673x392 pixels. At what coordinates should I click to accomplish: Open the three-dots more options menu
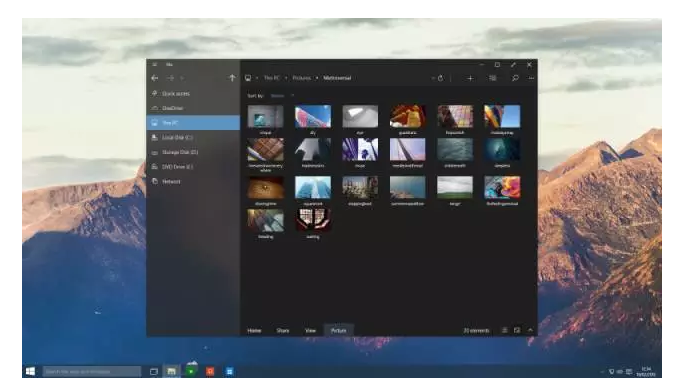point(531,78)
